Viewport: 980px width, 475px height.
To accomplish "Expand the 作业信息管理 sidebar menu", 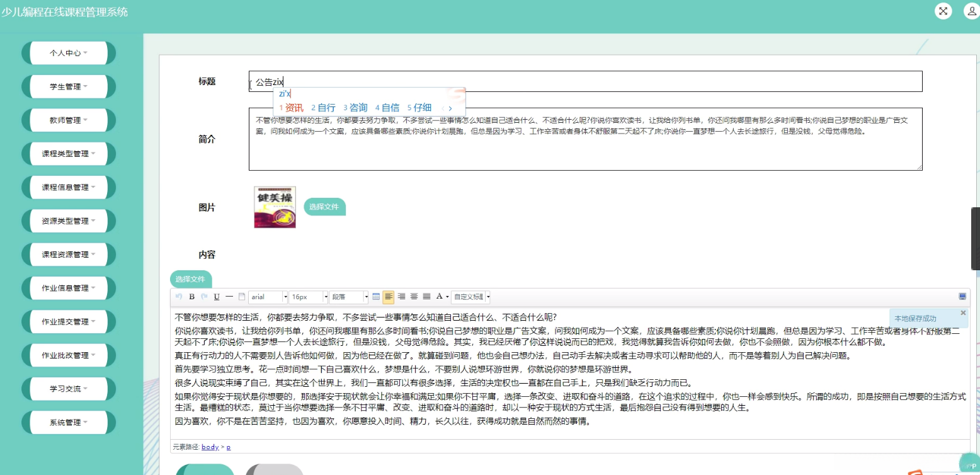I will (x=69, y=289).
